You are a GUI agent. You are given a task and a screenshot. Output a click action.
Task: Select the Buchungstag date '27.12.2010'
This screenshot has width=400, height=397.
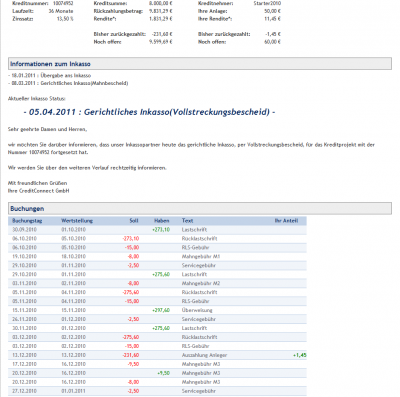tap(24, 391)
